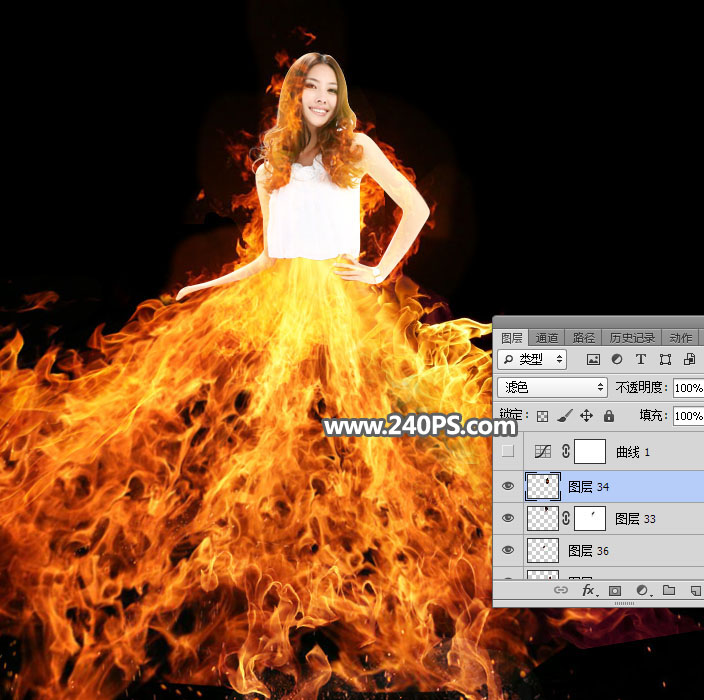Lock position with the move-arrows icon
The height and width of the screenshot is (700, 704).
[586, 416]
